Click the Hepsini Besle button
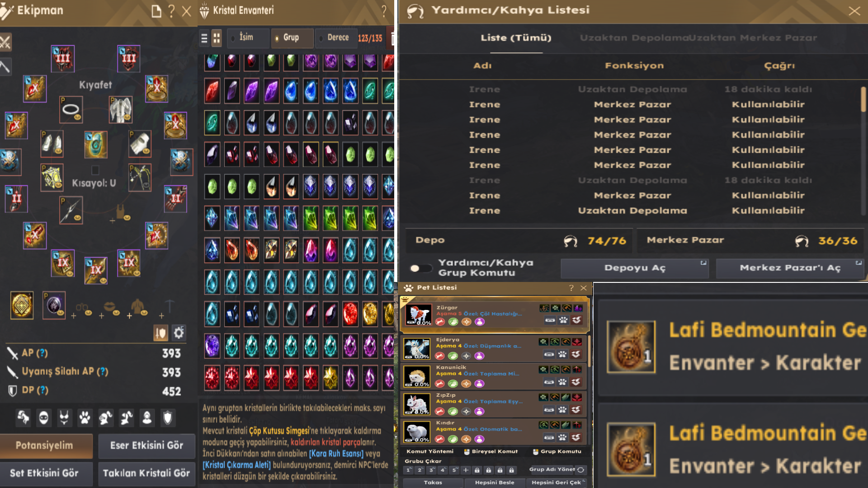The image size is (868, 488). coord(495,483)
